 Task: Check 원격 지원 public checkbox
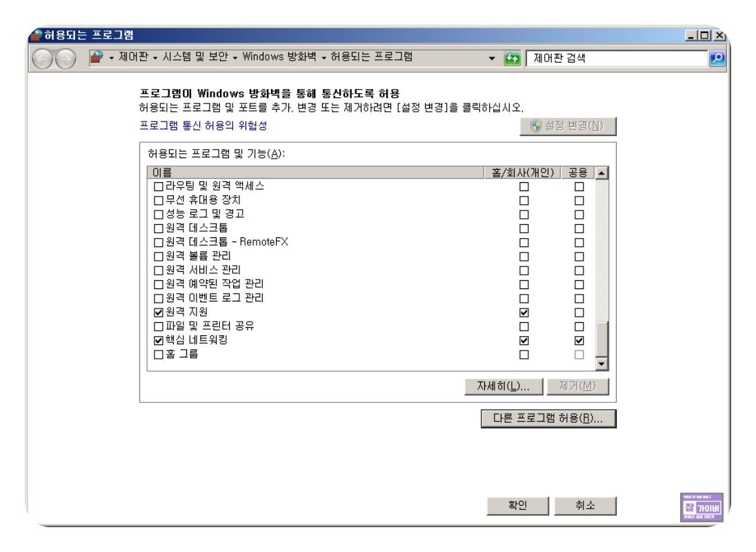point(579,313)
